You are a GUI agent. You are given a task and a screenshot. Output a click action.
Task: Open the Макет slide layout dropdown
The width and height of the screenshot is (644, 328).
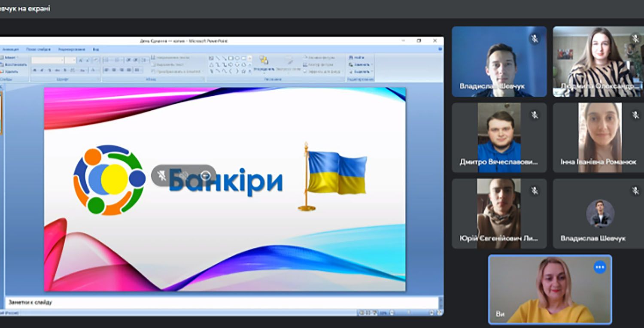point(9,58)
